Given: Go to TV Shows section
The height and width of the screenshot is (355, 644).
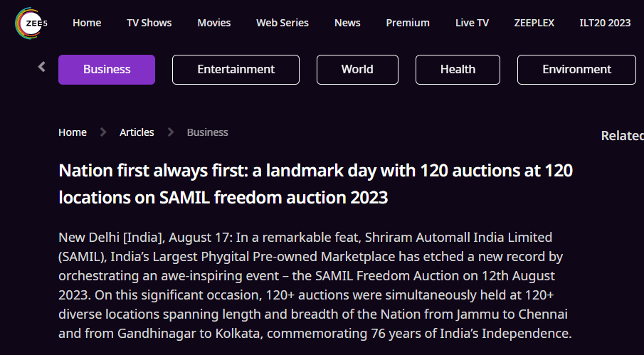Looking at the screenshot, I should point(149,23).
